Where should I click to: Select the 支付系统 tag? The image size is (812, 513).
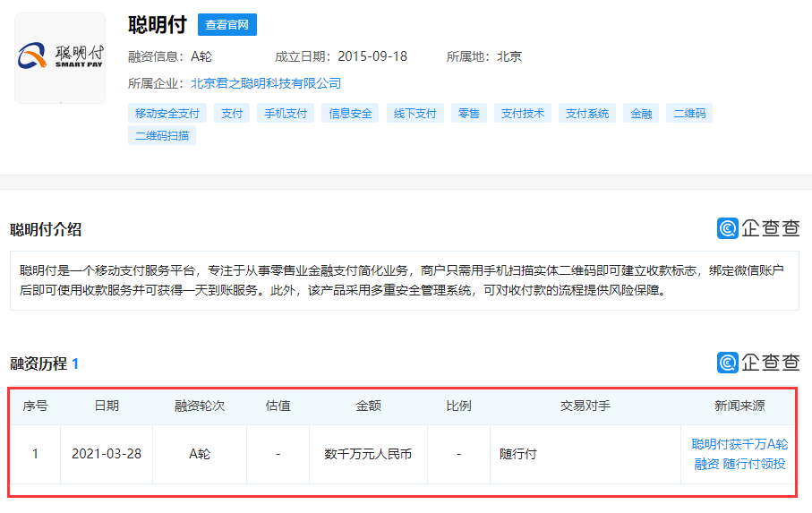[x=586, y=114]
